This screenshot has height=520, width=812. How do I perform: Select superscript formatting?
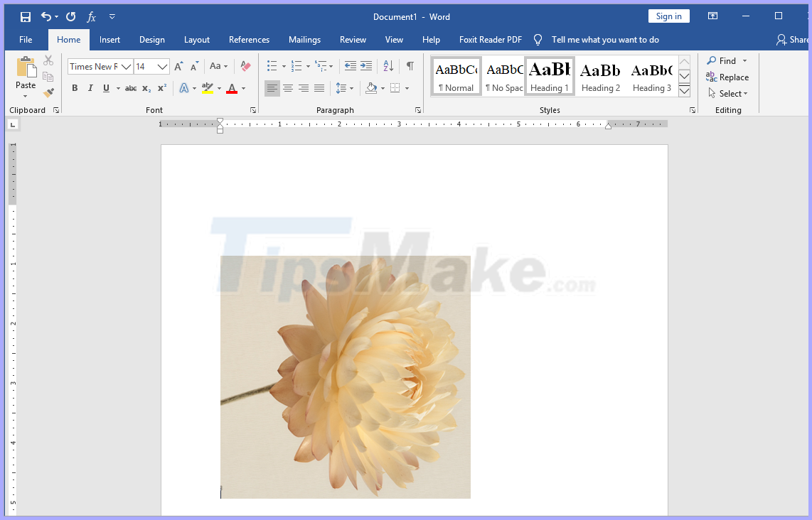point(161,88)
